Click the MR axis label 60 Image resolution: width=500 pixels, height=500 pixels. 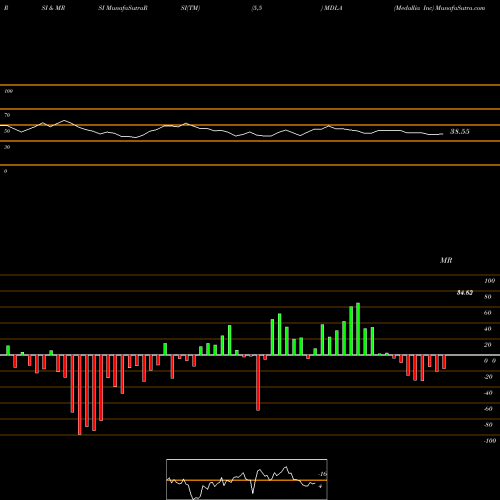pos(488,313)
